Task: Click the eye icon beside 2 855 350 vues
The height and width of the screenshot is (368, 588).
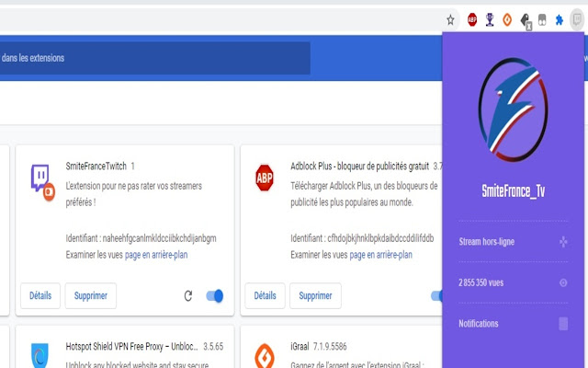Action: tap(563, 282)
